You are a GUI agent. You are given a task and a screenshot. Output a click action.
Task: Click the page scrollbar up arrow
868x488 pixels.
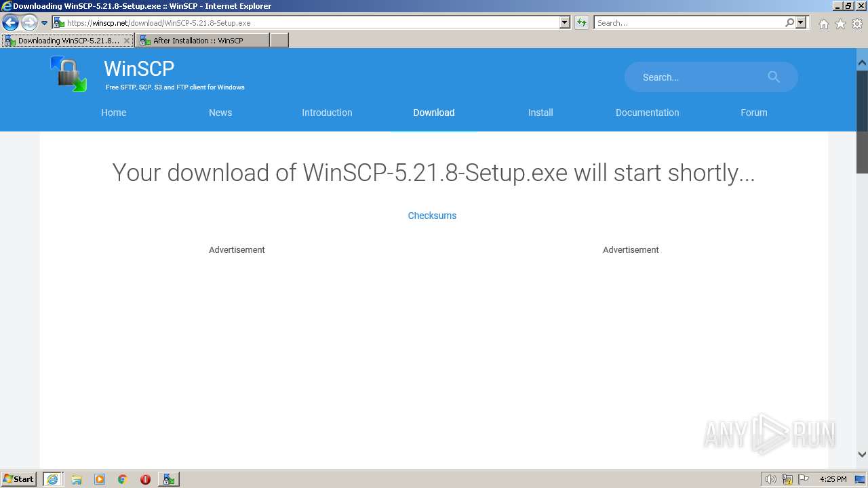[x=862, y=62]
